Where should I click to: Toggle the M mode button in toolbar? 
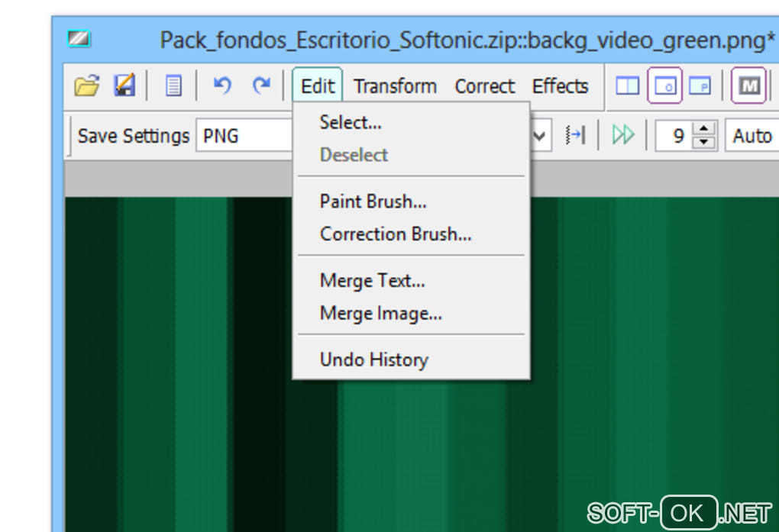coord(748,85)
